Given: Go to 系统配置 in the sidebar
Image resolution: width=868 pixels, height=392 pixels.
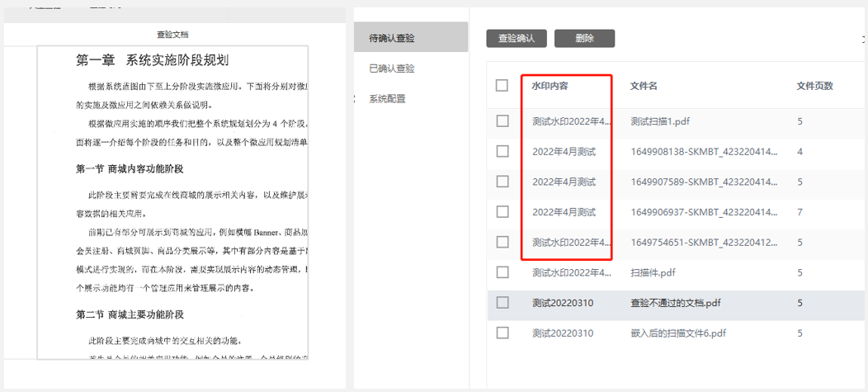Looking at the screenshot, I should tap(387, 99).
